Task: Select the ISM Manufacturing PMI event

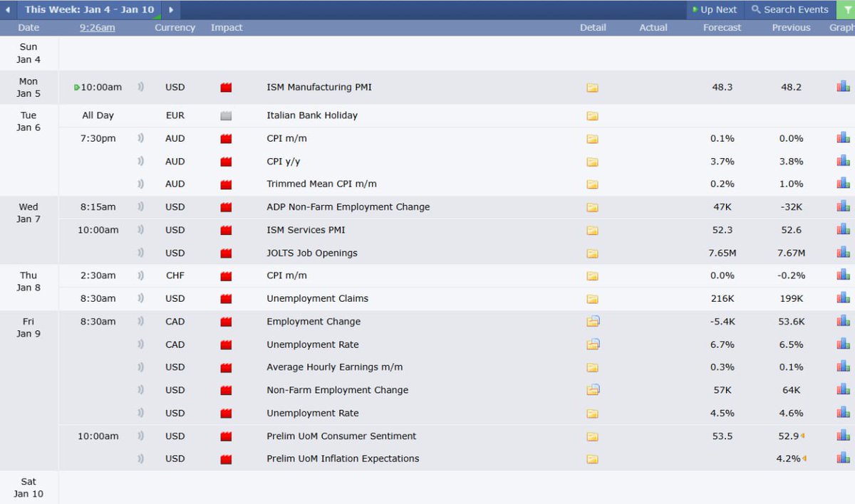Action: tap(319, 87)
